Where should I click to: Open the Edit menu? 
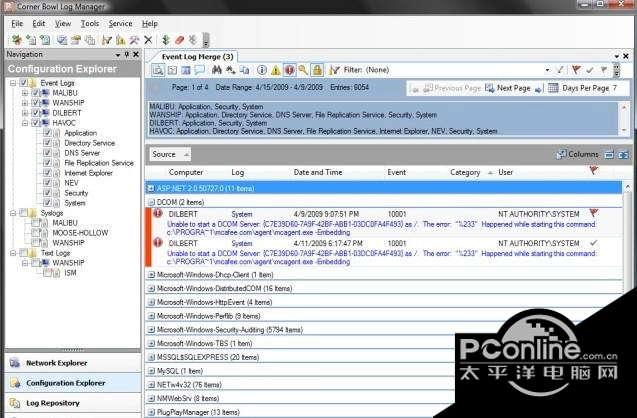pyautogui.click(x=39, y=24)
